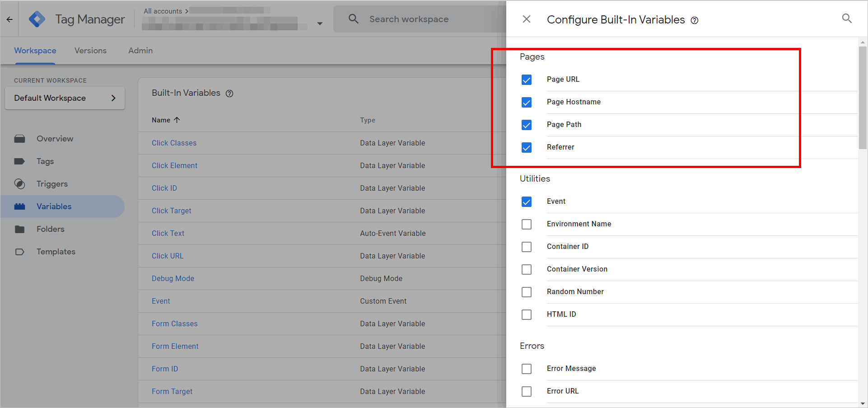Enable the Container ID checkbox
Image resolution: width=868 pixels, height=408 pixels.
coord(527,247)
